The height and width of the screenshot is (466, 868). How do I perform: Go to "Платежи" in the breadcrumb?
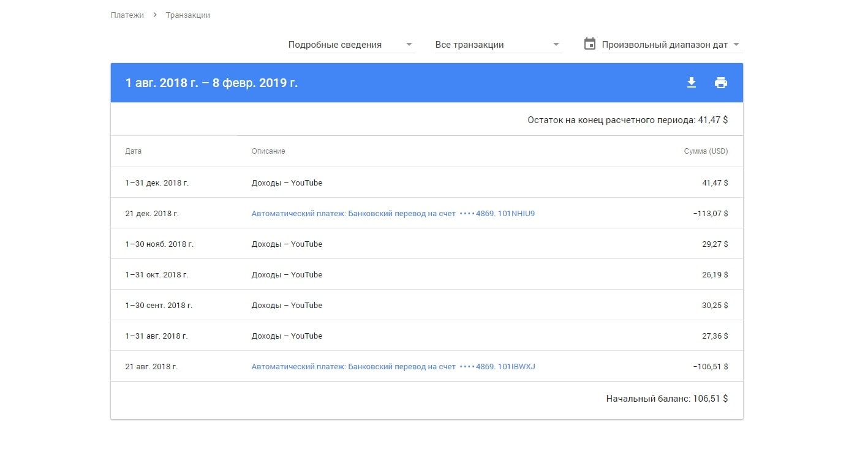127,15
